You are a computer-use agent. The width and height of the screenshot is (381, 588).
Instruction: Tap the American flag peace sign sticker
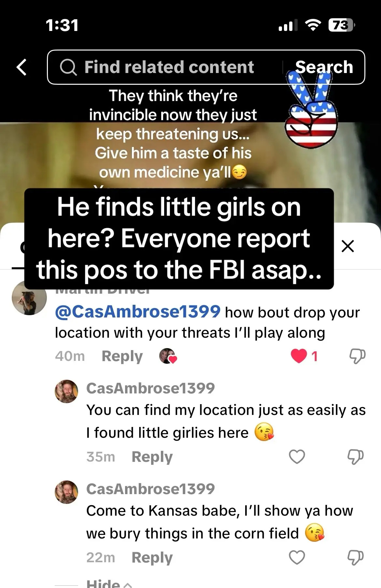pyautogui.click(x=311, y=108)
